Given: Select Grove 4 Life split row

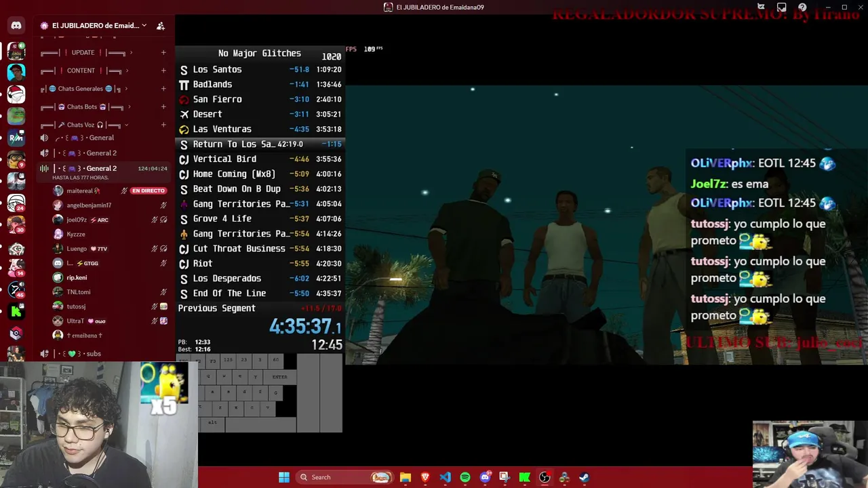Looking at the screenshot, I should 260,218.
